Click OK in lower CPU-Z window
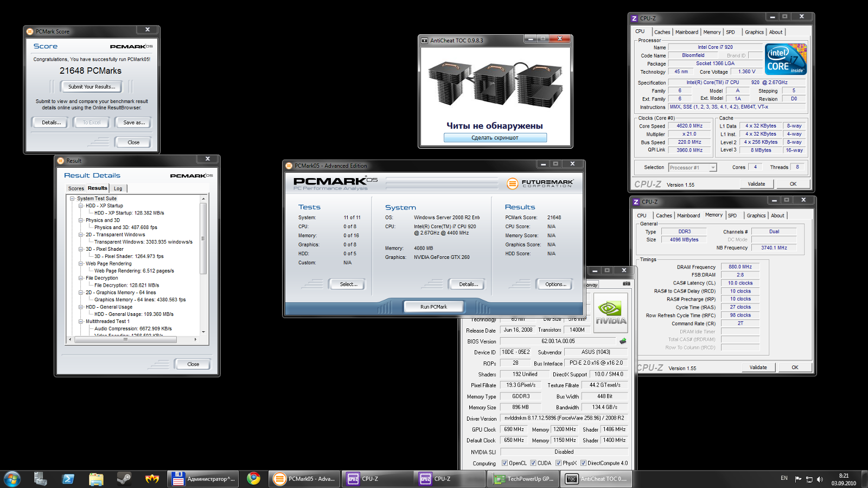Screen dimensions: 868x488 795,367
